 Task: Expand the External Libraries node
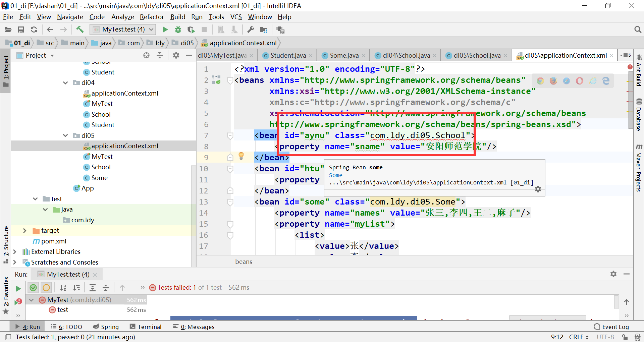(15, 251)
